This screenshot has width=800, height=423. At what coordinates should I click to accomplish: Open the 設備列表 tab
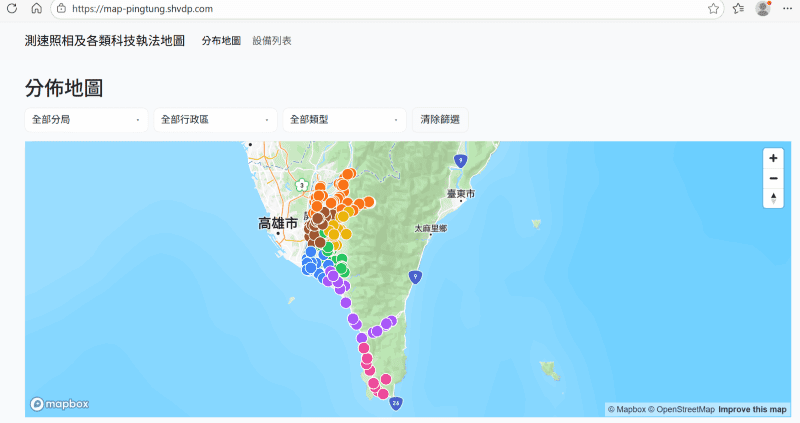pos(272,41)
